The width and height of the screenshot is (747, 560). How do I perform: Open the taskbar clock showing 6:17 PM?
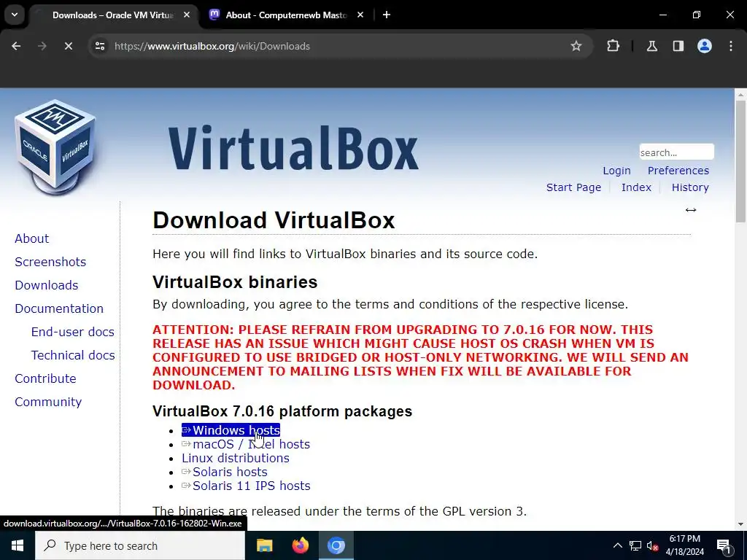[684, 545]
